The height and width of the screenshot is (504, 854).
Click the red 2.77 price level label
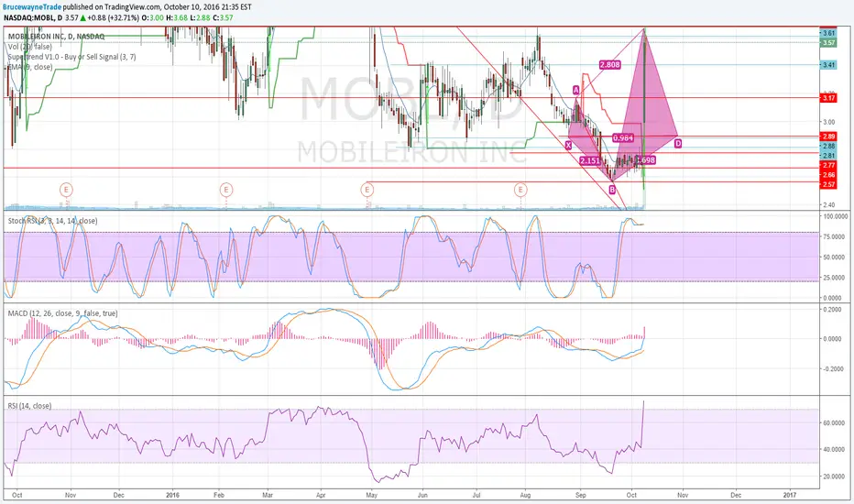(828, 165)
